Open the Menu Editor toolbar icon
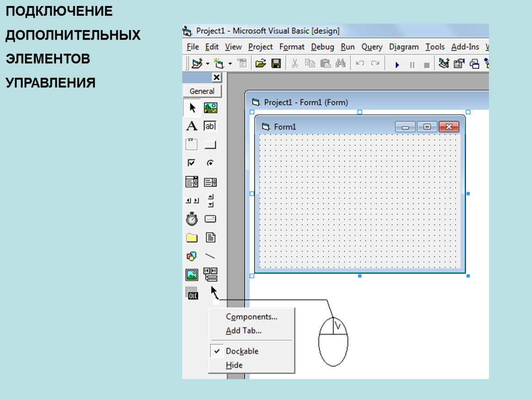 pos(242,63)
